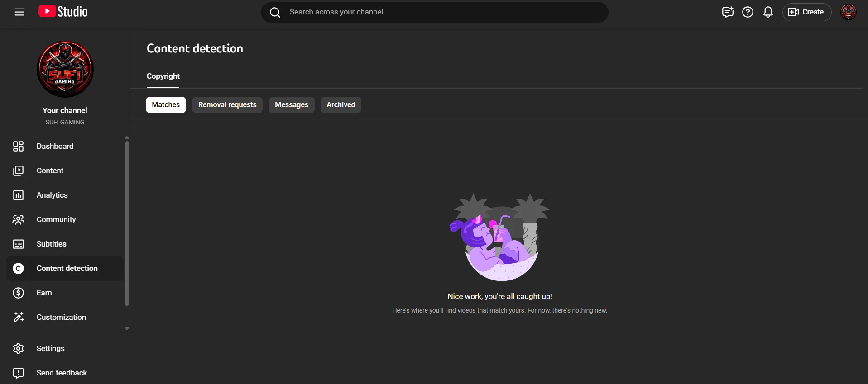The image size is (868, 384).
Task: Open the Send feedback item
Action: tap(65, 373)
